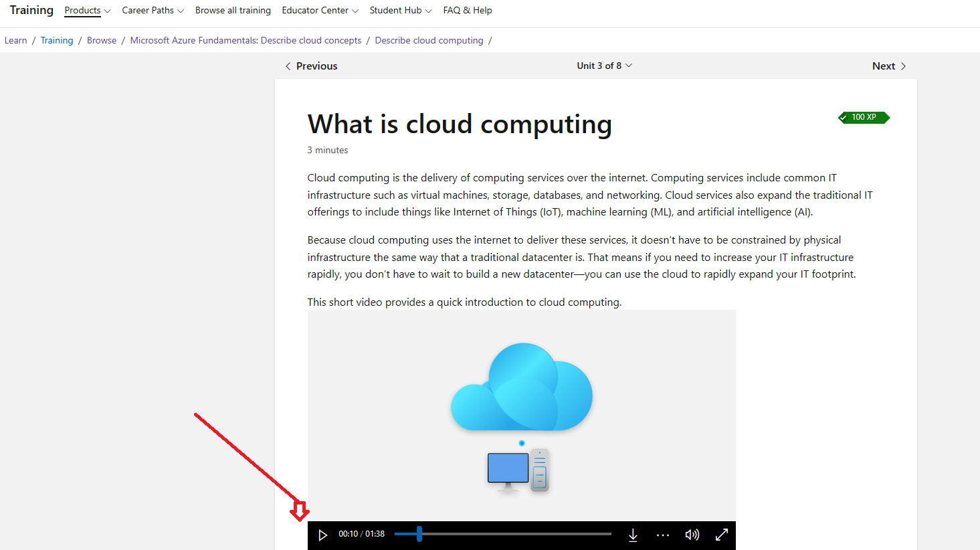Open the Career Paths menu

(x=153, y=11)
